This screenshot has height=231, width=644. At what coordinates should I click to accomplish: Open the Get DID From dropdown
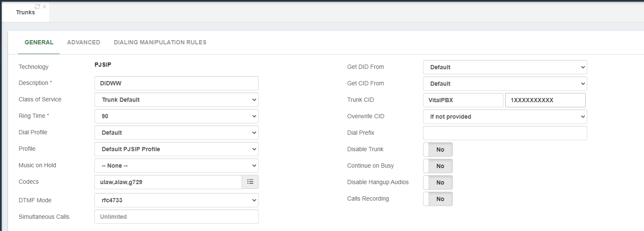pos(505,67)
